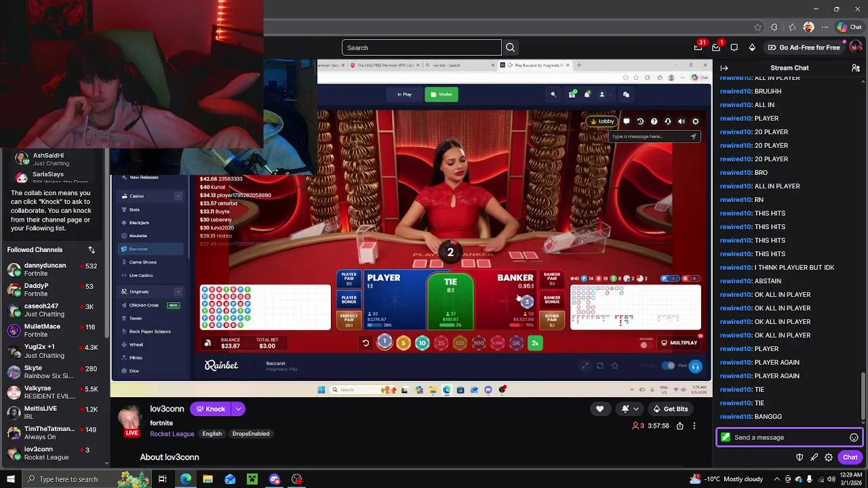Select the 5 value yellow chip
This screenshot has height=488, width=868.
(403, 343)
